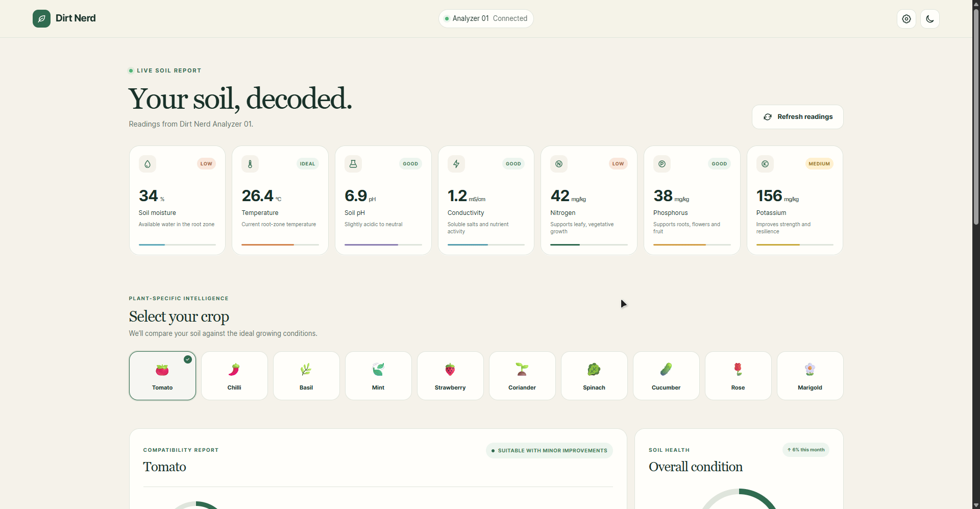The height and width of the screenshot is (509, 980).
Task: Click the flask icon on Soil pH card
Action: click(353, 164)
